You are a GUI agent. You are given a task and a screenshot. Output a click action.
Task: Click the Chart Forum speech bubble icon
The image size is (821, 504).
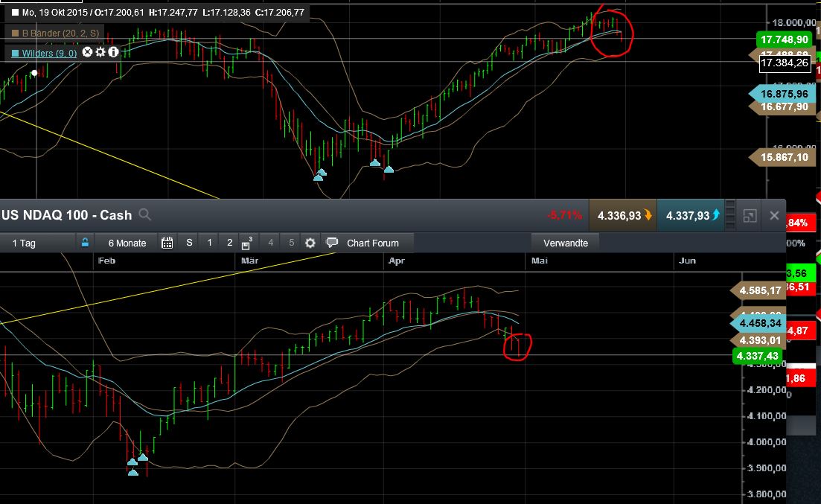(333, 242)
